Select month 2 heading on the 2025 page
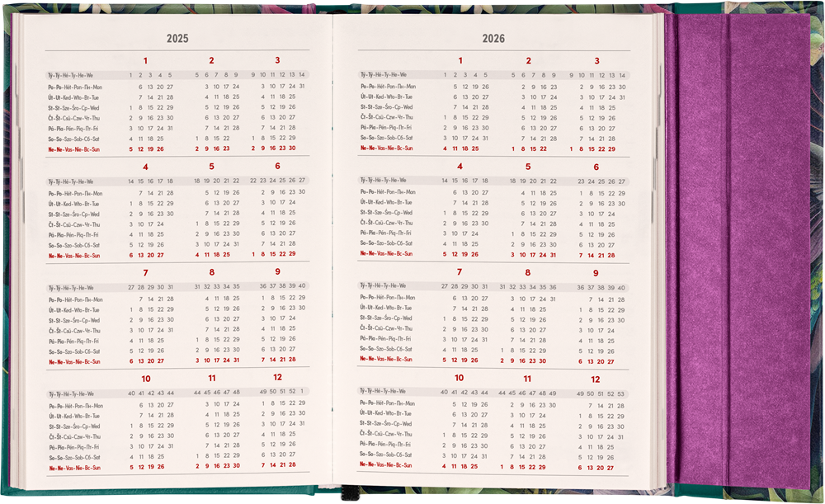Screen dimensions: 825x504 (211, 60)
